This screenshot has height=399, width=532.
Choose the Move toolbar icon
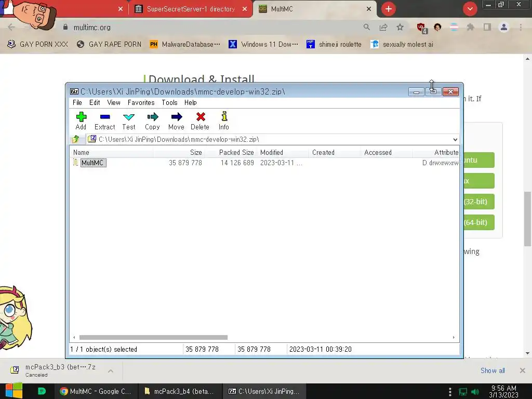coord(177,121)
